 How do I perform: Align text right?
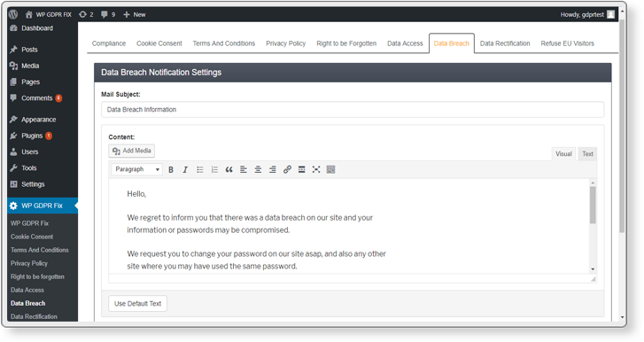(x=272, y=169)
